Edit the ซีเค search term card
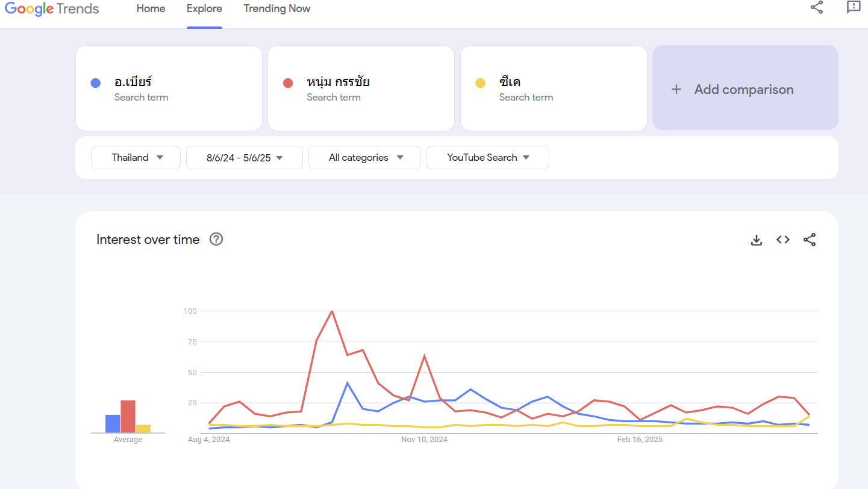The width and height of the screenshot is (868, 489). coord(554,88)
